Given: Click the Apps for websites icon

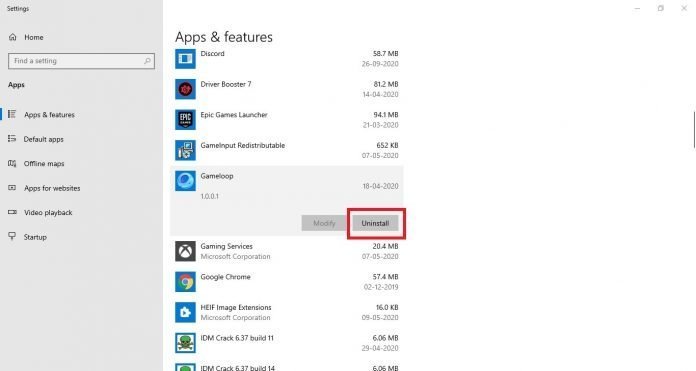Looking at the screenshot, I should [12, 188].
